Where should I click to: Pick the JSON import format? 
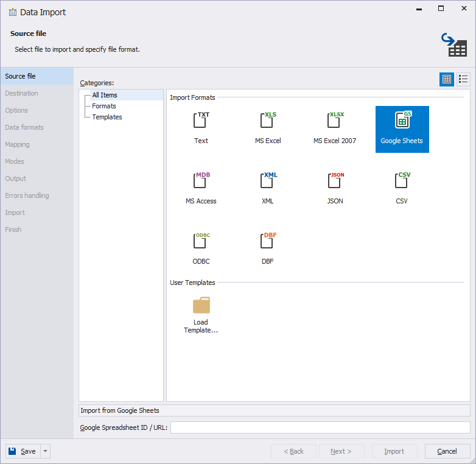coord(335,189)
